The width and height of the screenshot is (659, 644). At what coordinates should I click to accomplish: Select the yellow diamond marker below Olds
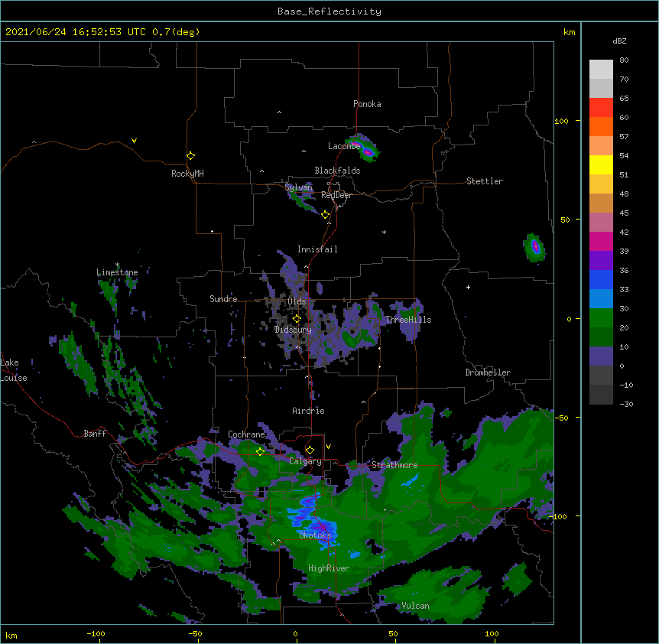[297, 318]
